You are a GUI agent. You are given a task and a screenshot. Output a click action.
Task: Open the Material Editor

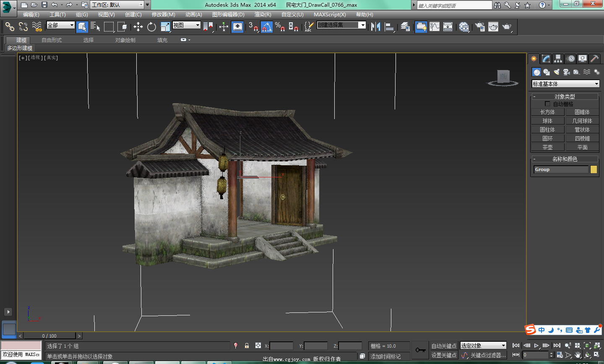pos(464,27)
